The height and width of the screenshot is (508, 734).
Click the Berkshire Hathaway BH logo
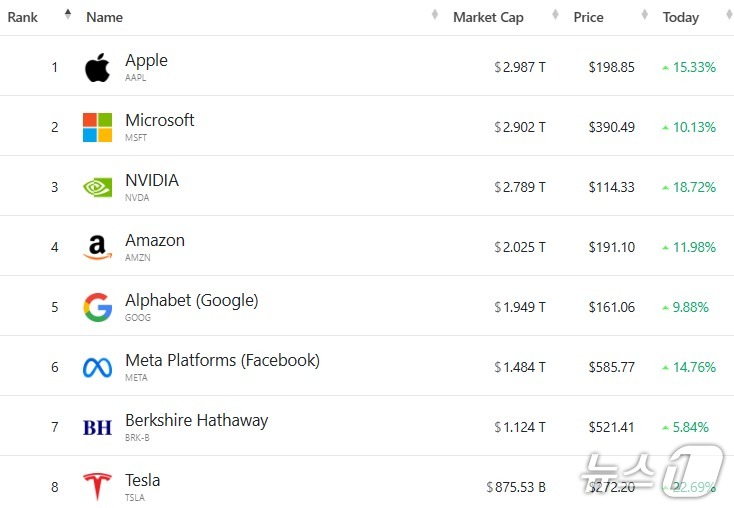click(97, 427)
